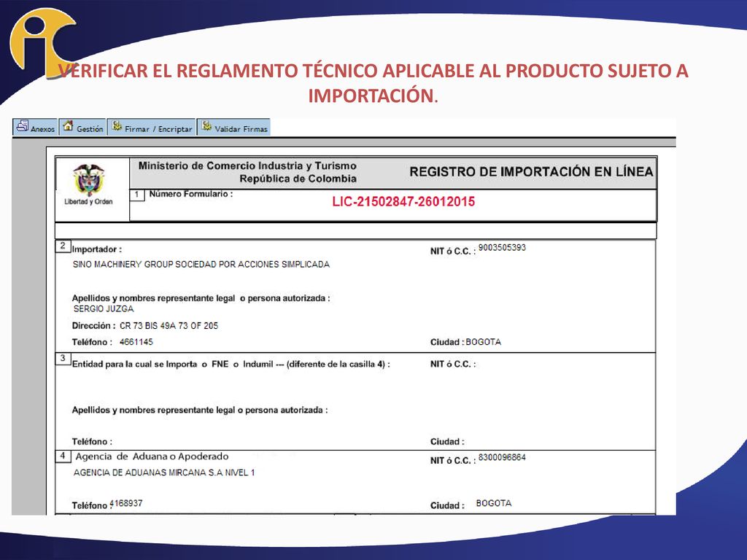Click legal representative SERGIO JUZGA
This screenshot has height=560, width=747.
tap(104, 308)
